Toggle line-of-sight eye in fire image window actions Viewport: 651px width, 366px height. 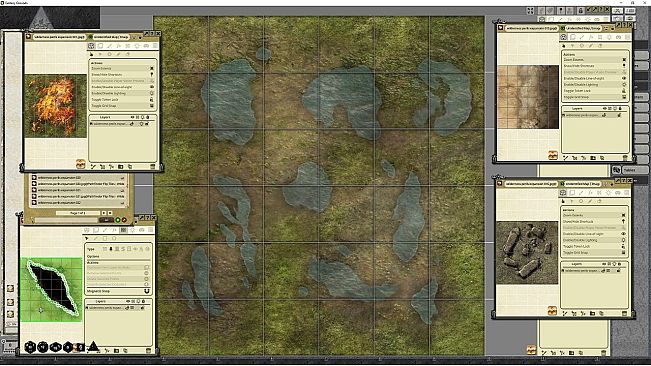[x=152, y=87]
